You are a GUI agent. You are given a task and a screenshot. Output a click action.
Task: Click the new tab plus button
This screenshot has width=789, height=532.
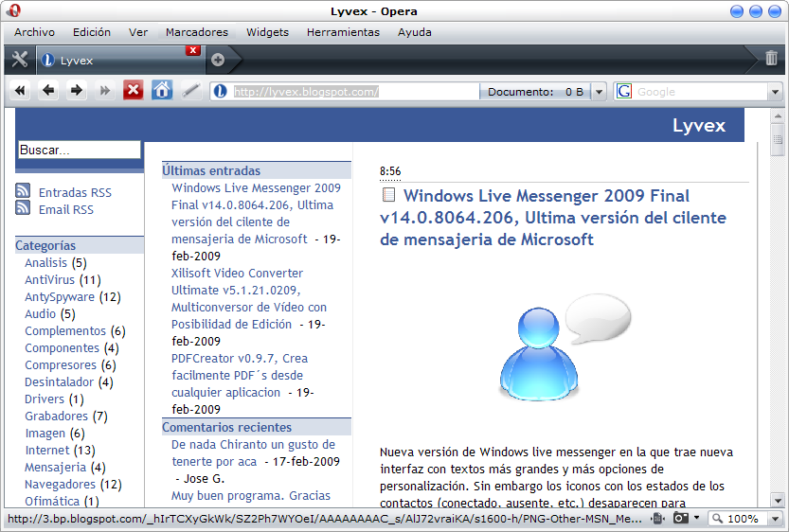pos(218,60)
